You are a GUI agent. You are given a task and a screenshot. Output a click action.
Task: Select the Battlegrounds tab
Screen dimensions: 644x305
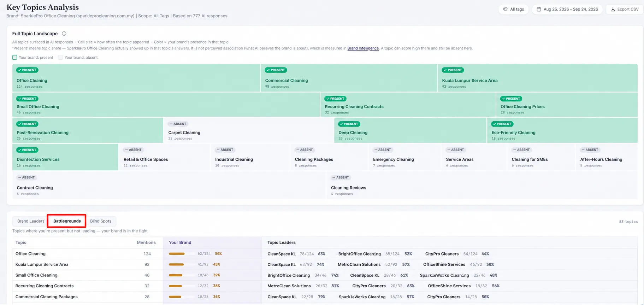67,221
